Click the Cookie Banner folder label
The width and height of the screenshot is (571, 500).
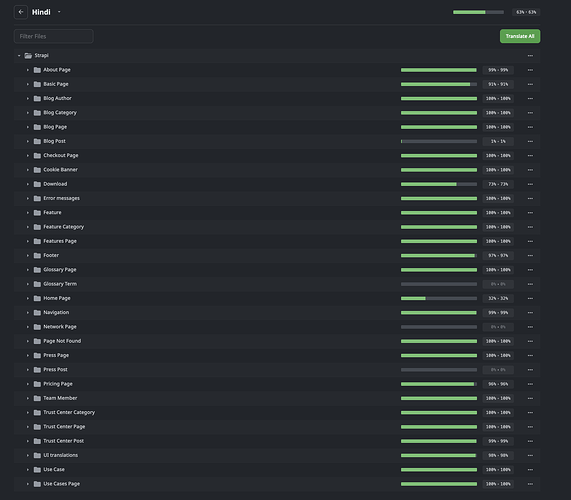point(60,170)
